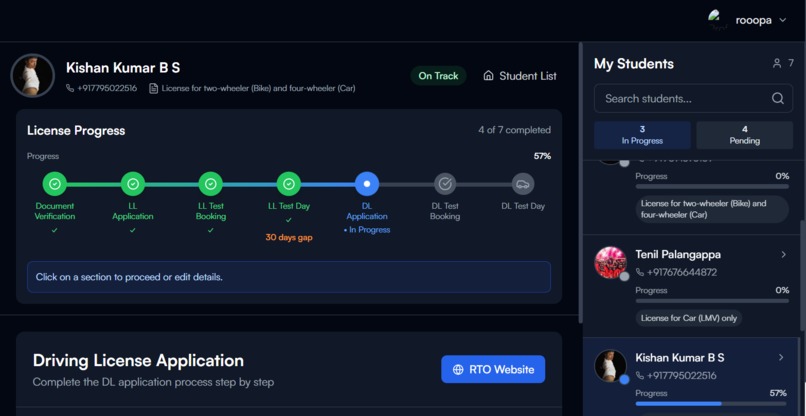Viewport: 806px width, 416px height.
Task: Click the '4 of 7 completed' text
Action: [515, 130]
